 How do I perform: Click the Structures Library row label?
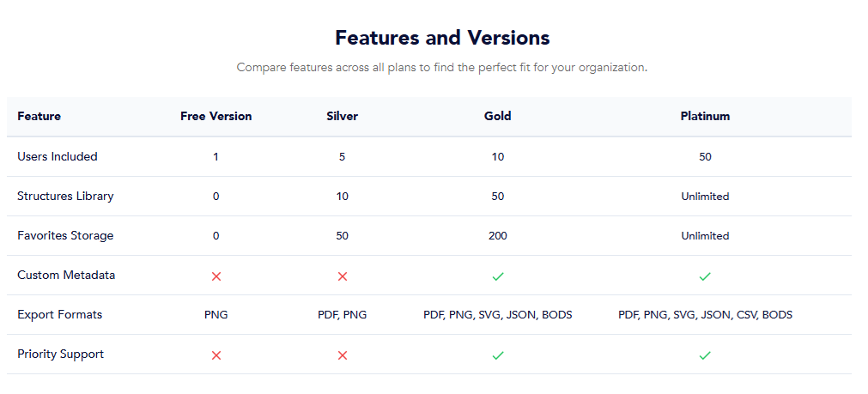pos(65,197)
